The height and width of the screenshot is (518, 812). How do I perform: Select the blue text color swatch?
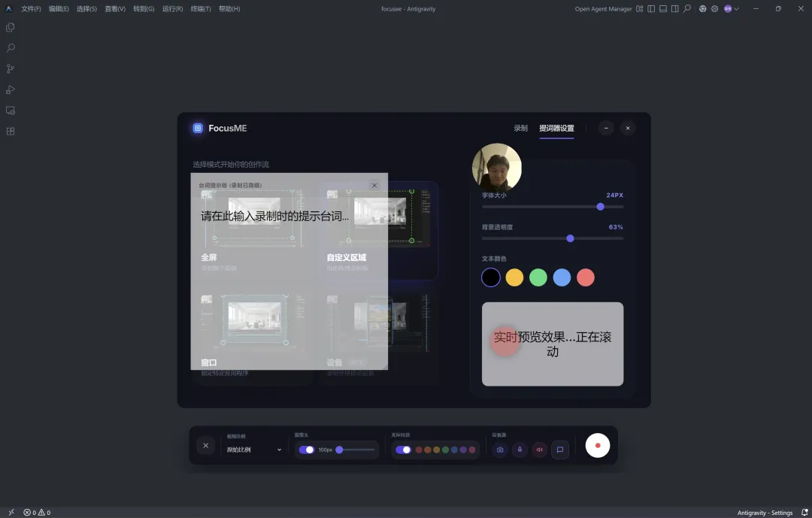coord(562,277)
